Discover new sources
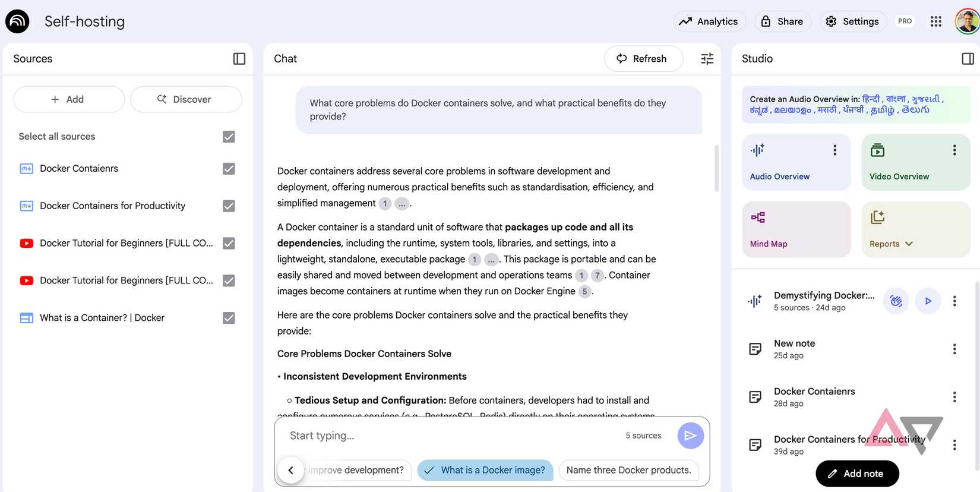This screenshot has height=492, width=980. [x=186, y=99]
